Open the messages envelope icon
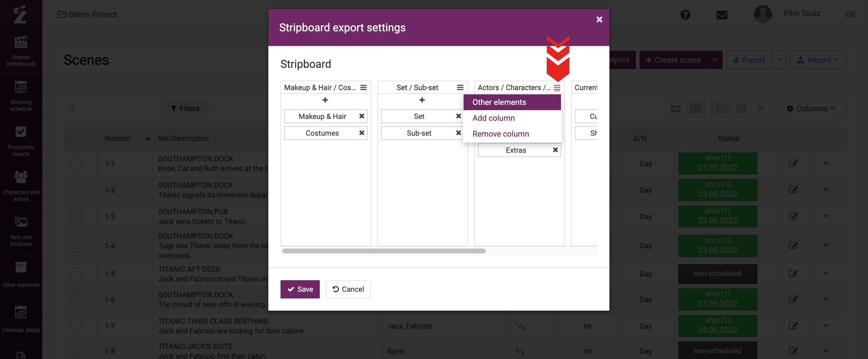Image resolution: width=868 pixels, height=359 pixels. click(x=722, y=15)
